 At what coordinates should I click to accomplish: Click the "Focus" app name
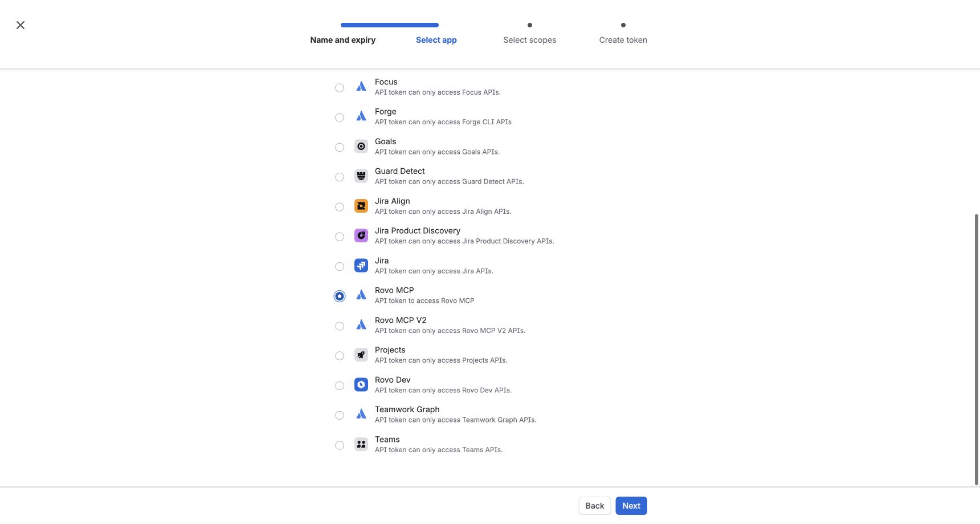(x=386, y=82)
